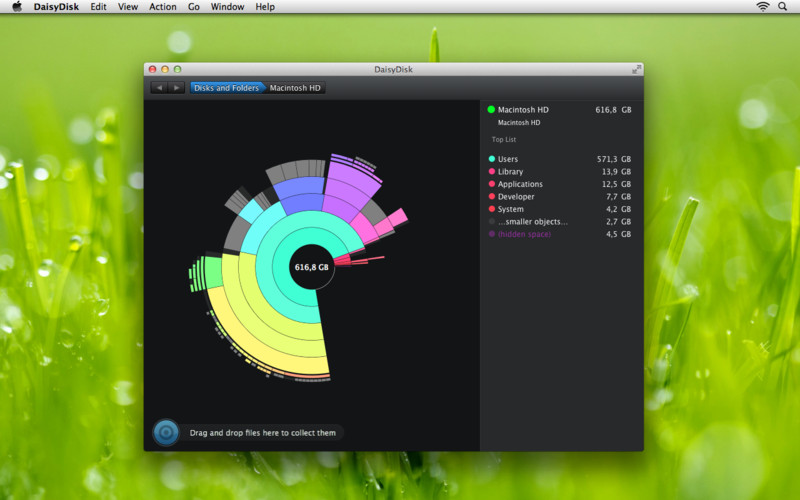Click the green Macintosh HD disk indicator
This screenshot has width=800, height=500.
click(491, 110)
